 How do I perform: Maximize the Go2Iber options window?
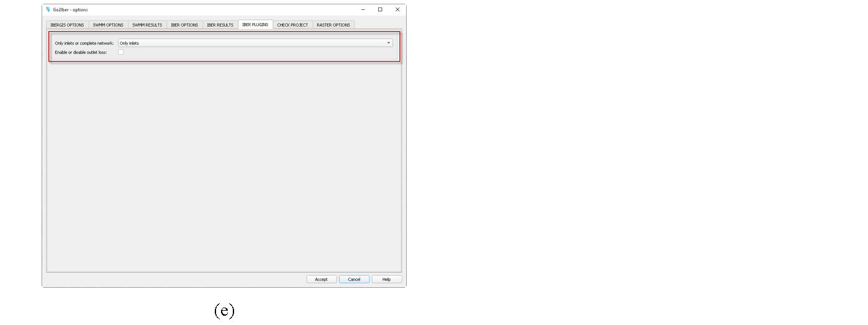point(380,9)
